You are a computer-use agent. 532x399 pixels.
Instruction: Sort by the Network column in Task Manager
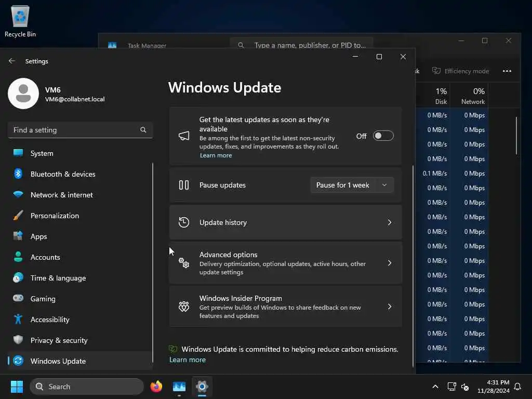tap(470, 96)
